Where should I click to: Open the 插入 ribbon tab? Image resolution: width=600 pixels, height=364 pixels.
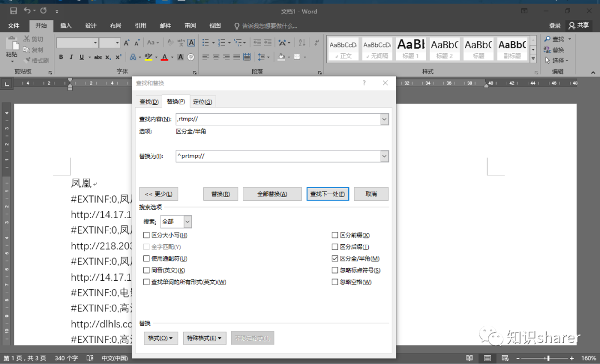pos(65,25)
